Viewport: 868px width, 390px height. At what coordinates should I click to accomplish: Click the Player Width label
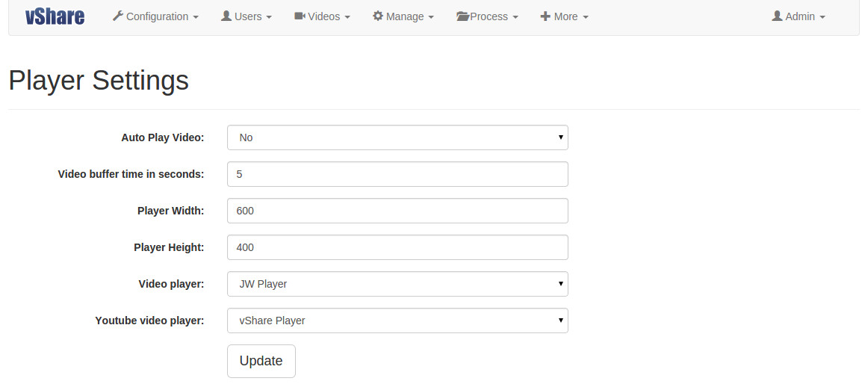(171, 211)
